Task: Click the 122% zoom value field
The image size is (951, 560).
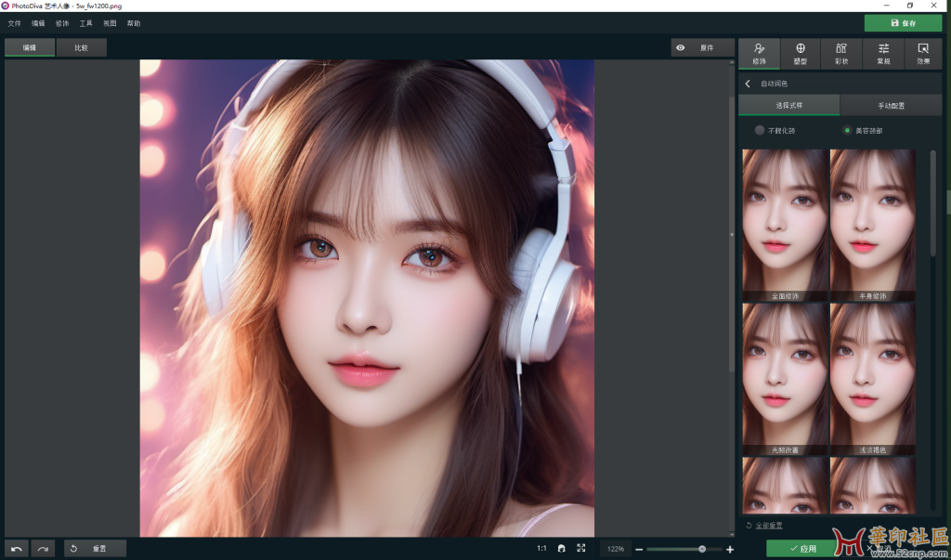Action: (x=616, y=549)
